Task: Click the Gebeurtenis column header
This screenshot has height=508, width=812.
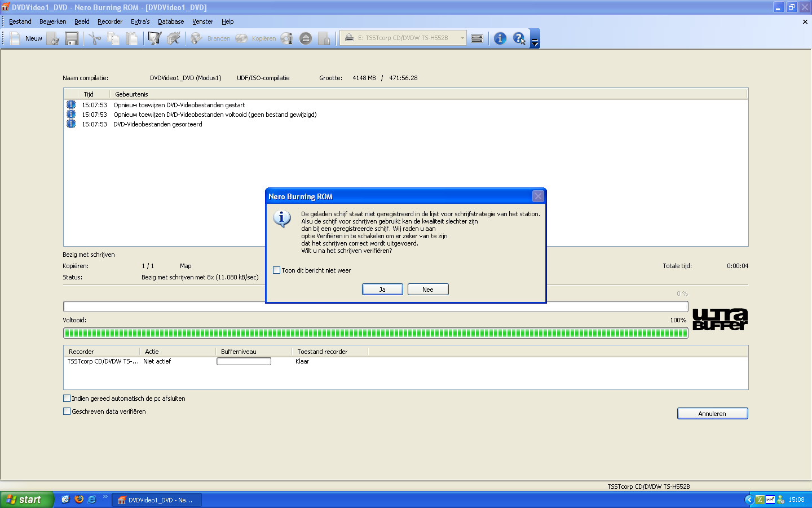Action: [429, 94]
